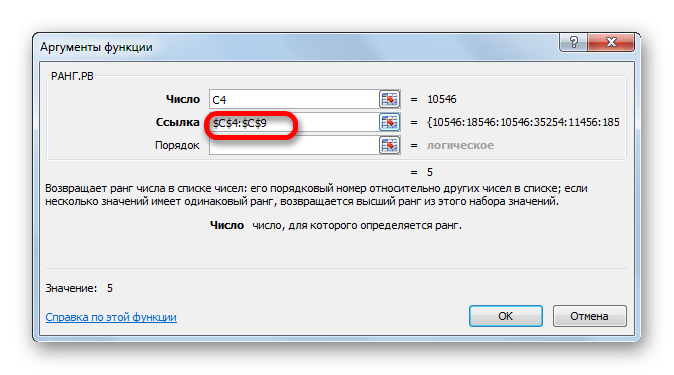The image size is (674, 375).
Task: Click the function description starting Возвращает ранг
Action: coord(316,195)
